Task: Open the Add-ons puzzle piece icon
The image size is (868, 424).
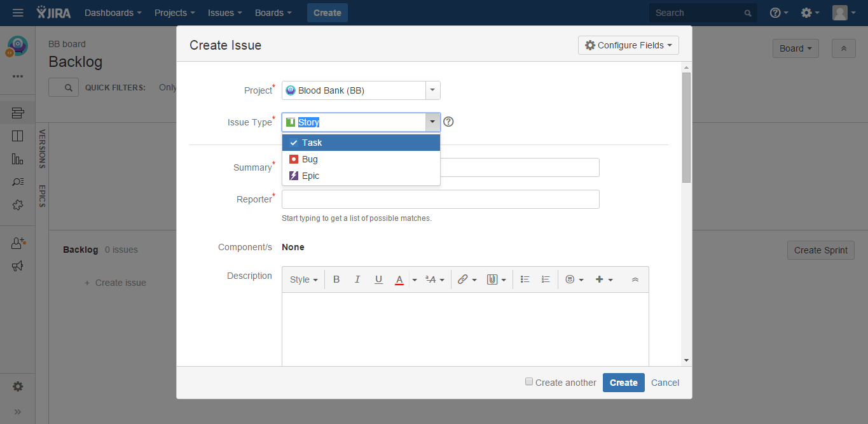Action: (18, 205)
